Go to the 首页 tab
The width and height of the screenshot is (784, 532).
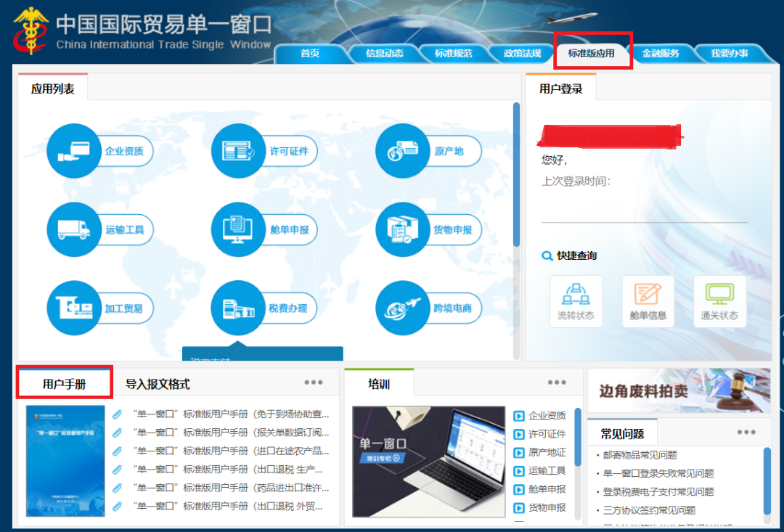(310, 54)
